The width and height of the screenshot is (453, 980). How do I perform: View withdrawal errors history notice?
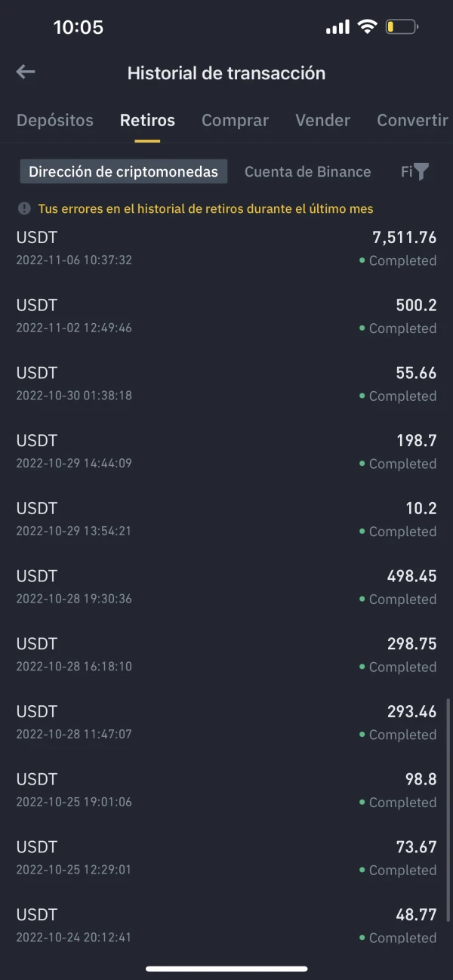[205, 208]
